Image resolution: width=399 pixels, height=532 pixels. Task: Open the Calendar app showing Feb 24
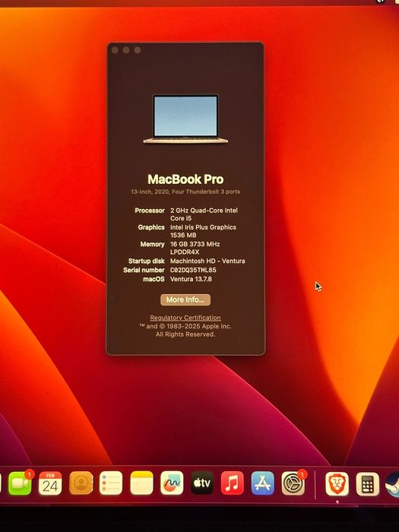(50, 483)
